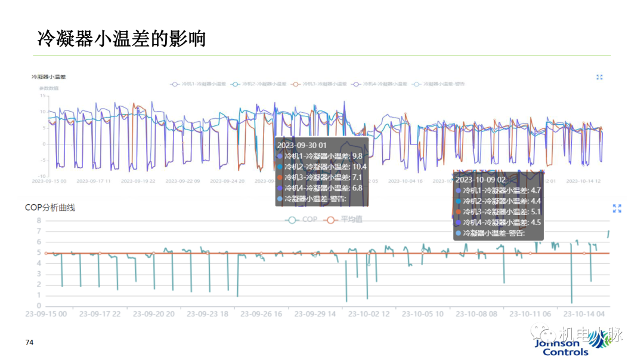The width and height of the screenshot is (644, 363).
Task: Click the 2023-10-09 02 tooltip header
Action: [x=481, y=180]
